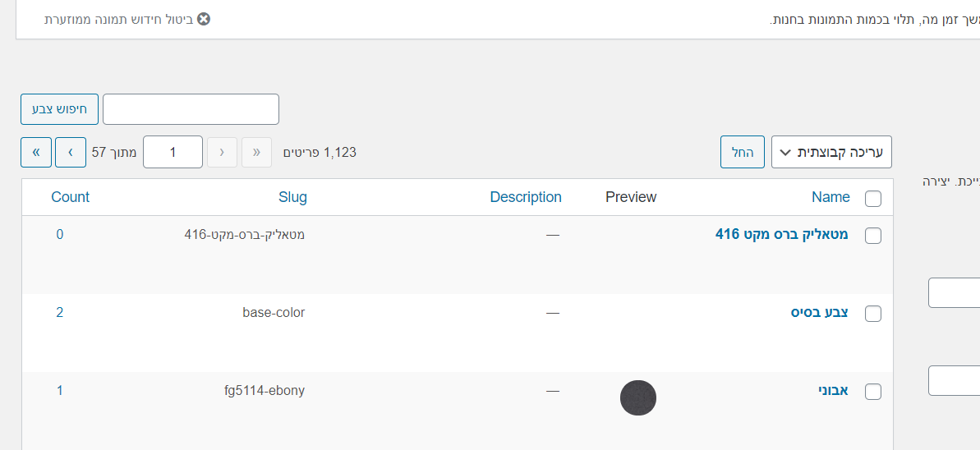This screenshot has width=980, height=450.
Task: Sort terms by Slug column header
Action: (x=292, y=197)
